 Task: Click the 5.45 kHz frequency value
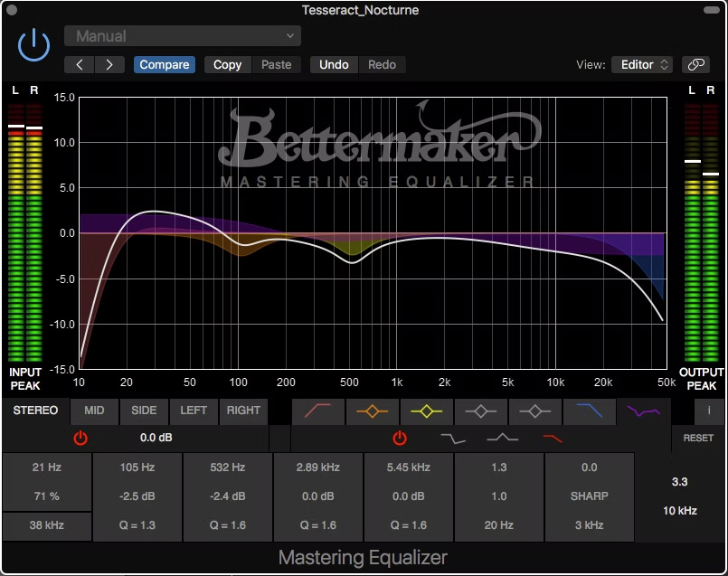(x=409, y=467)
